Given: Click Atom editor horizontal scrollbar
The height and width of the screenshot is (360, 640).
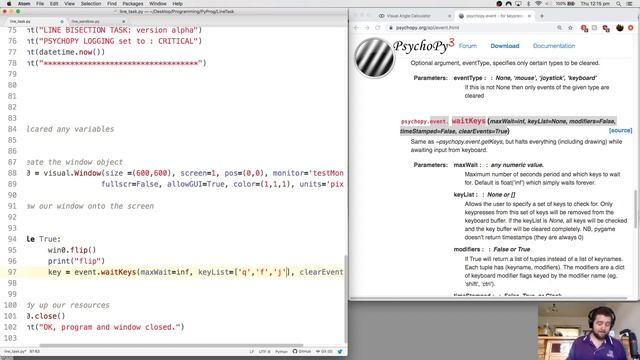Looking at the screenshot, I should pyautogui.click(x=171, y=345).
